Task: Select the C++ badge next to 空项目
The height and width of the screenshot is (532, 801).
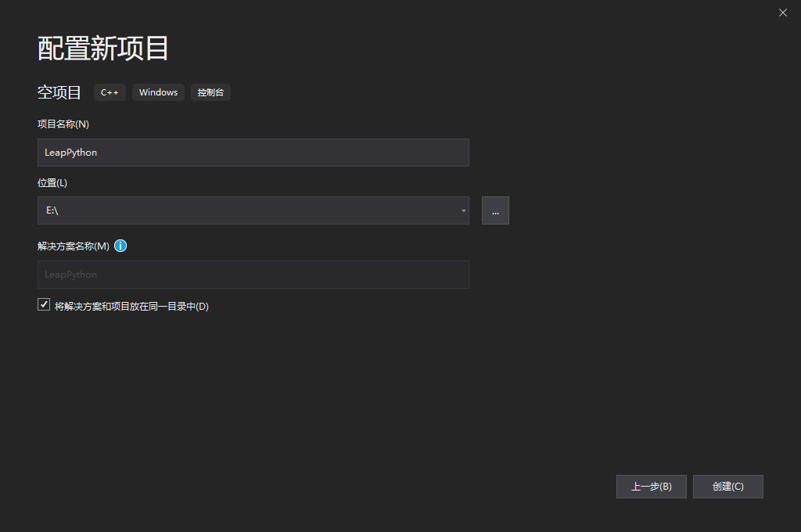Action: [110, 92]
